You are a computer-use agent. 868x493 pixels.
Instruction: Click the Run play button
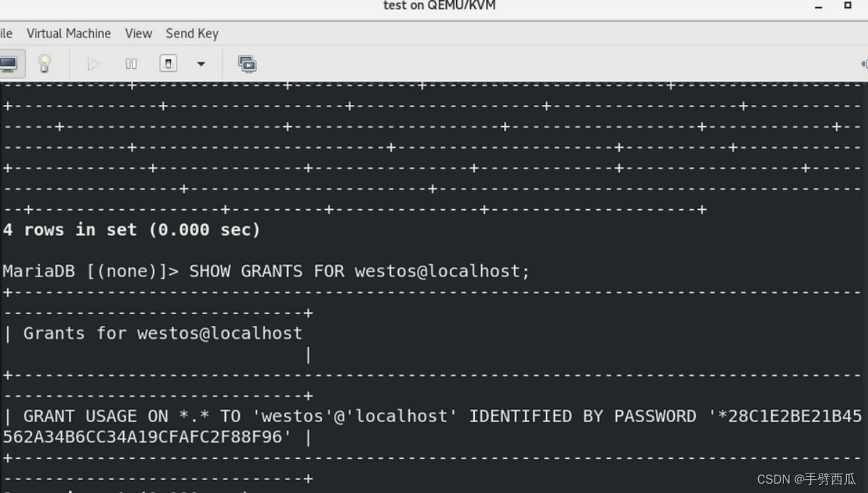(x=93, y=64)
